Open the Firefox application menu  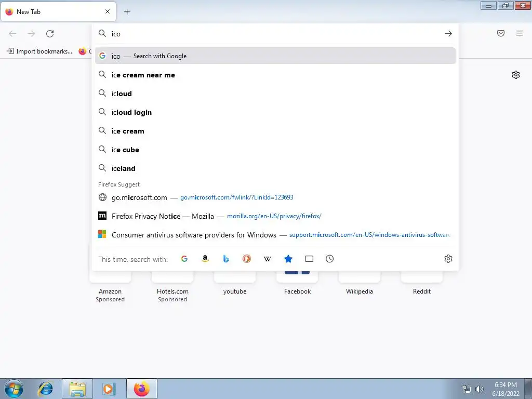[x=520, y=33]
